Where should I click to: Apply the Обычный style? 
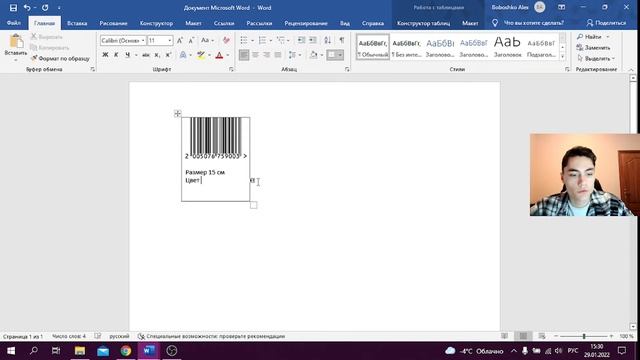373,47
